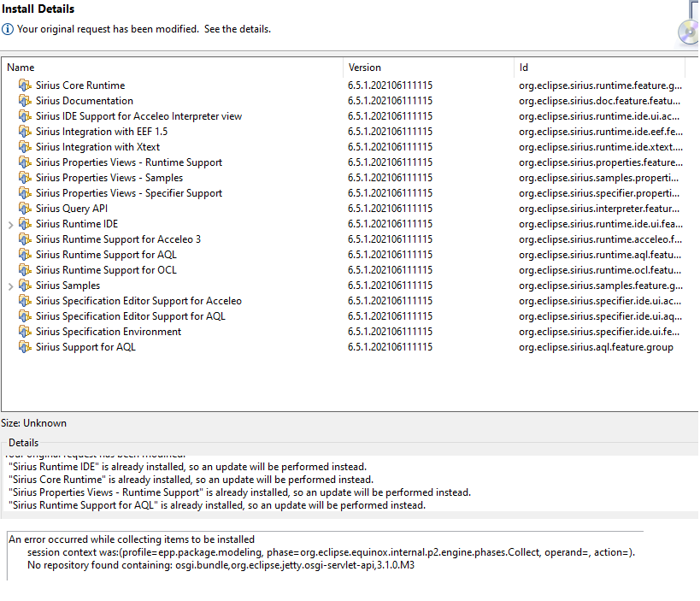Click detail line about Sirius Runtime IDE update
This screenshot has height=601, width=700.
[187, 467]
